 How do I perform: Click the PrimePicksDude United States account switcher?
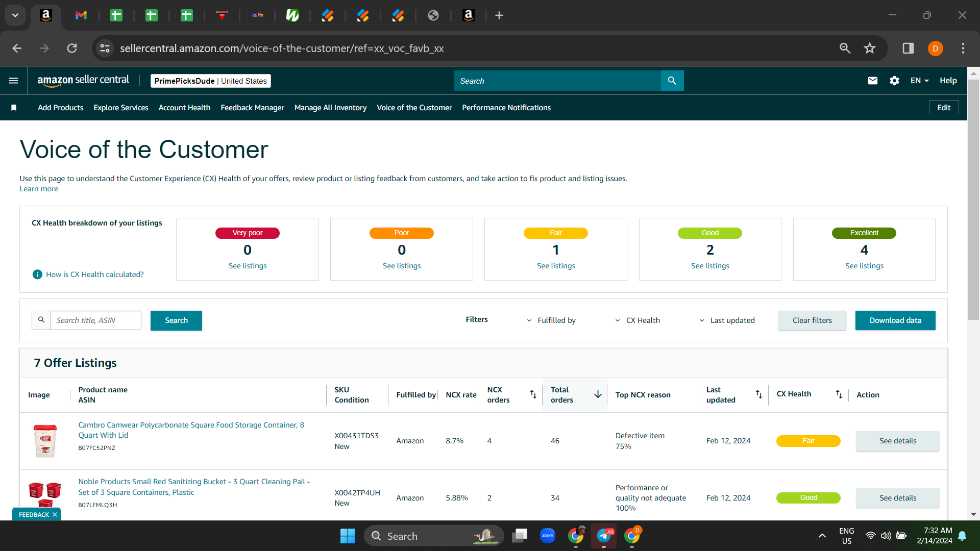[x=211, y=81]
